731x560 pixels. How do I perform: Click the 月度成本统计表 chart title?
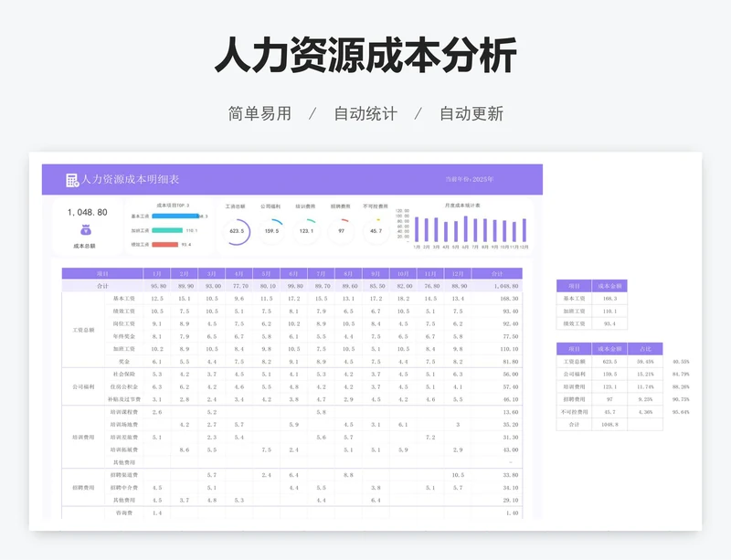tap(462, 206)
